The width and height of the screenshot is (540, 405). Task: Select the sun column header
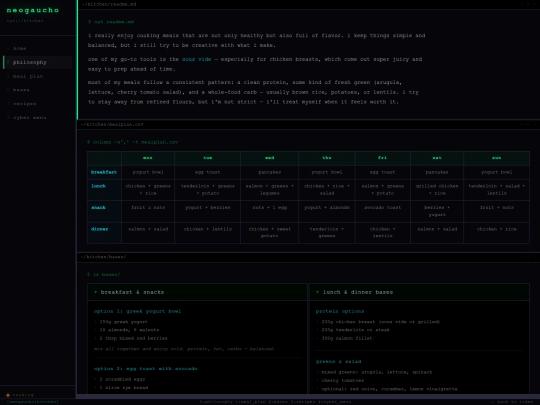[x=497, y=158]
